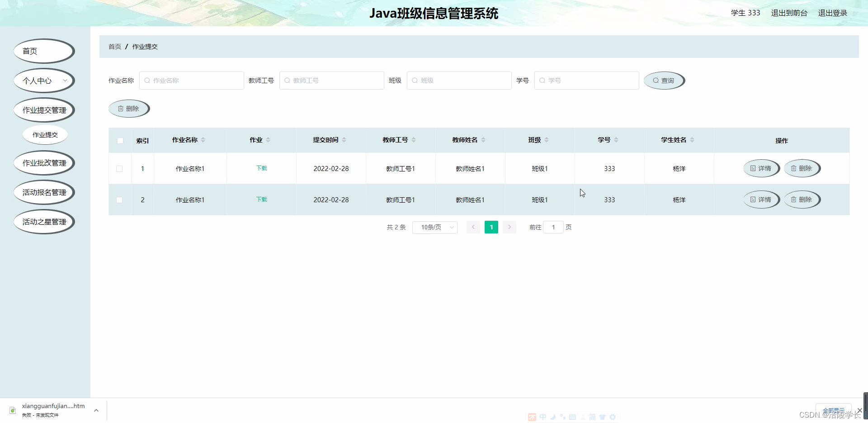Open the settings gear on the input method toolbar

(613, 417)
